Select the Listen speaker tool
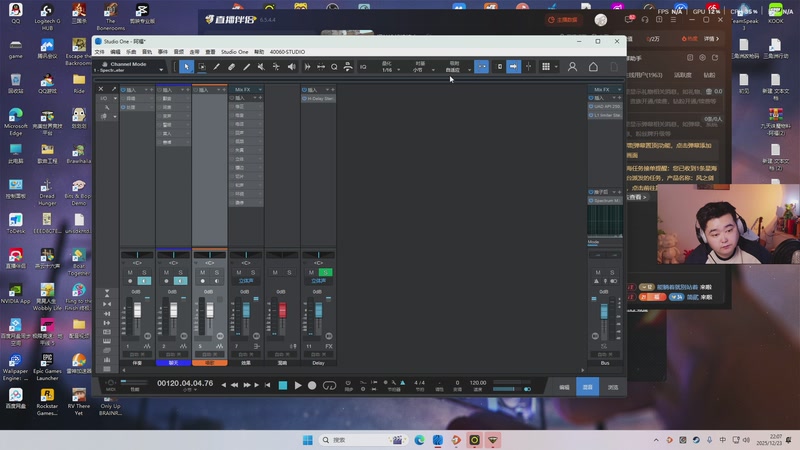Screen dimensions: 800x450 tap(291, 67)
